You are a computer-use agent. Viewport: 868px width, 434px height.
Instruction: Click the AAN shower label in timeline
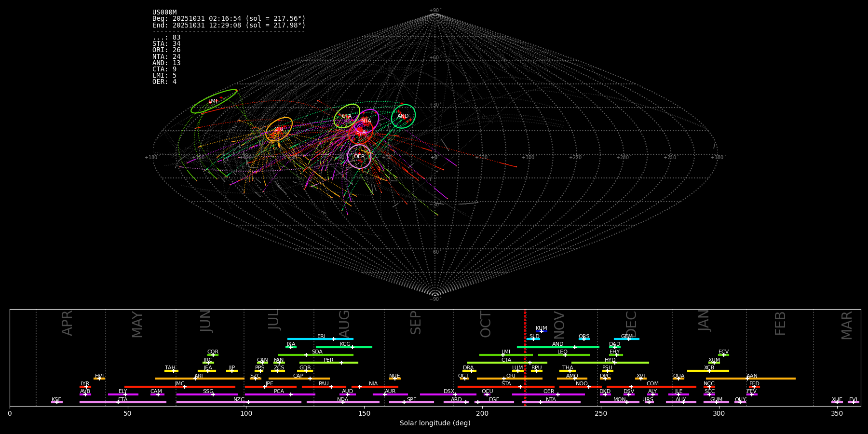pyautogui.click(x=752, y=376)
